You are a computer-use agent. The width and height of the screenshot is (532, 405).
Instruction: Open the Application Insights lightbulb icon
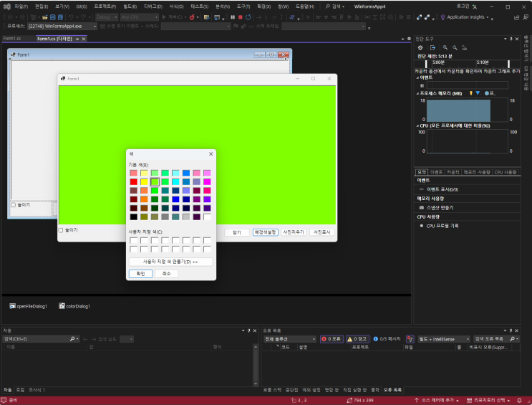tap(442, 17)
